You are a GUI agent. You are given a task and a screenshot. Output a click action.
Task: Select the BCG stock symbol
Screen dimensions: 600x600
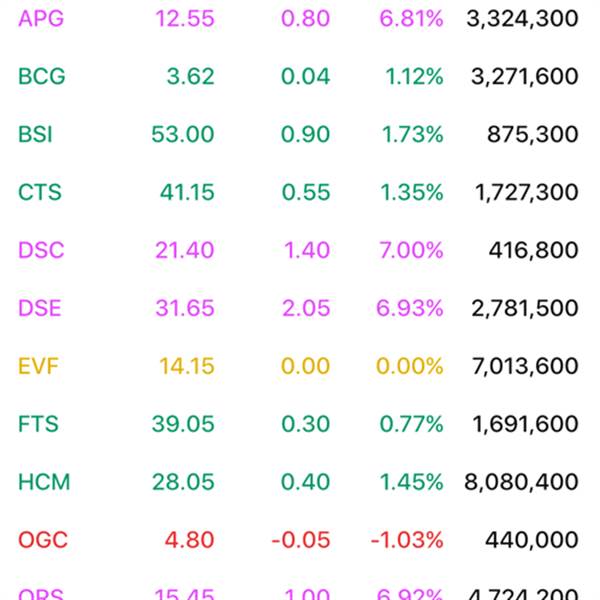tap(42, 76)
